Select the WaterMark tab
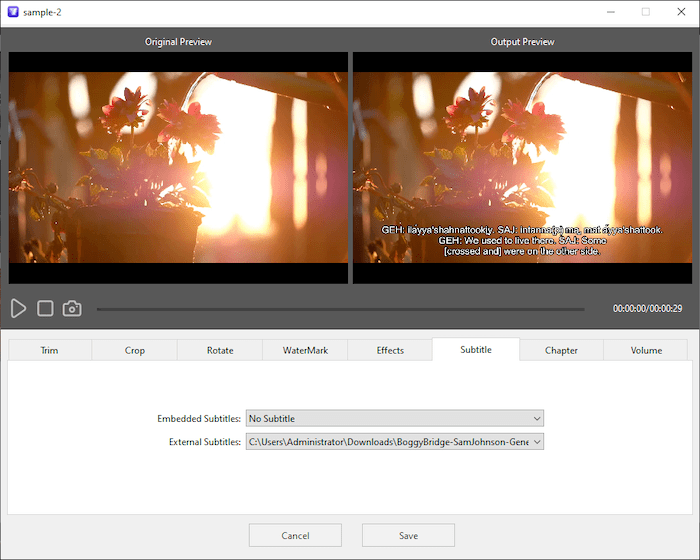700x560 pixels. coord(305,350)
